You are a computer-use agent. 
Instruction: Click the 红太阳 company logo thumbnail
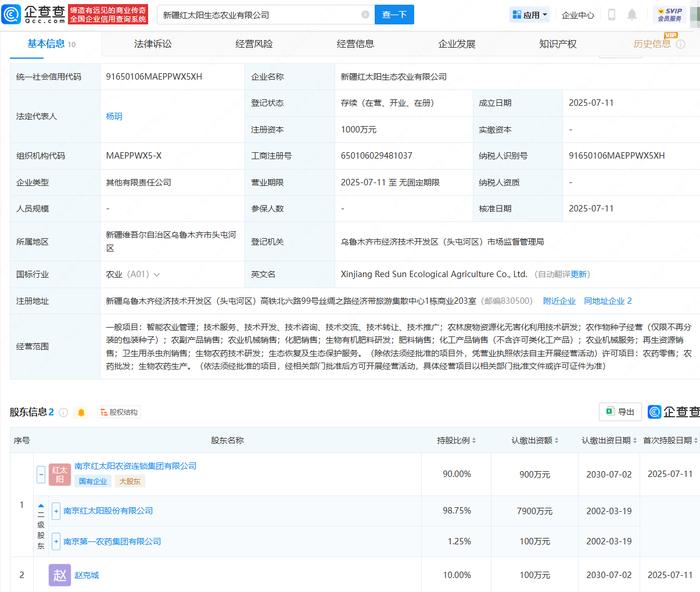coord(59,475)
